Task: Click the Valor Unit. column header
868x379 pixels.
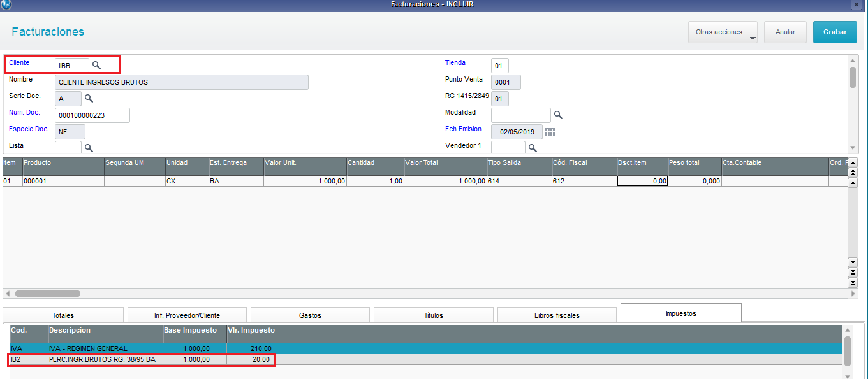Action: click(305, 166)
